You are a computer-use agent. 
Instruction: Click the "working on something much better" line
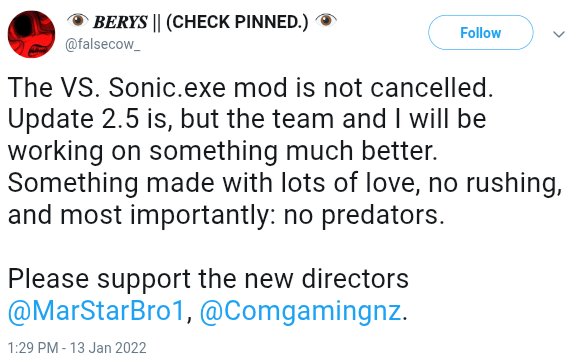tap(223, 152)
